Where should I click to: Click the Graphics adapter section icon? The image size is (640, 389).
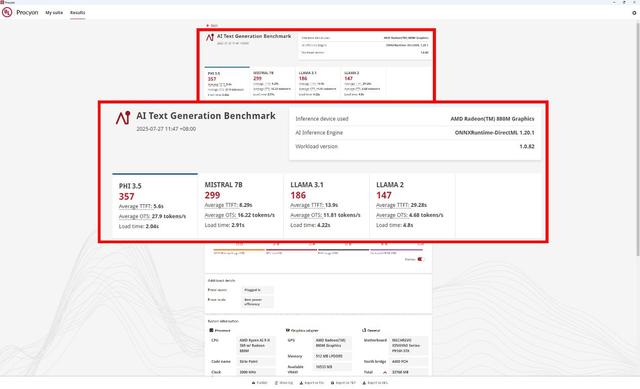287,330
